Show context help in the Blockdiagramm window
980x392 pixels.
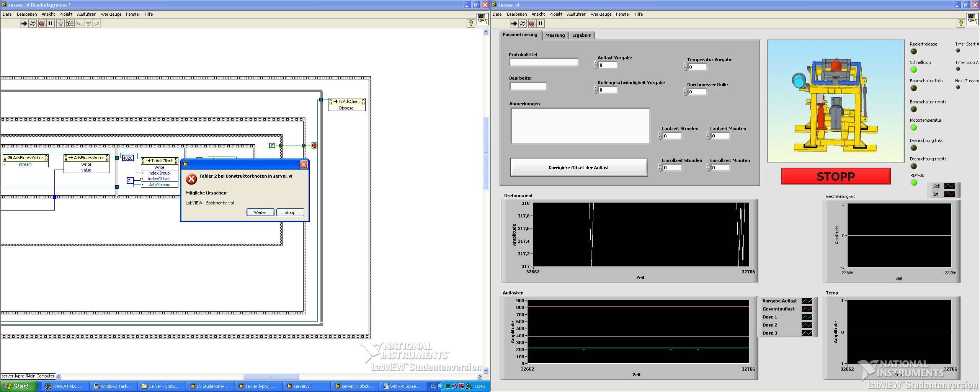471,24
